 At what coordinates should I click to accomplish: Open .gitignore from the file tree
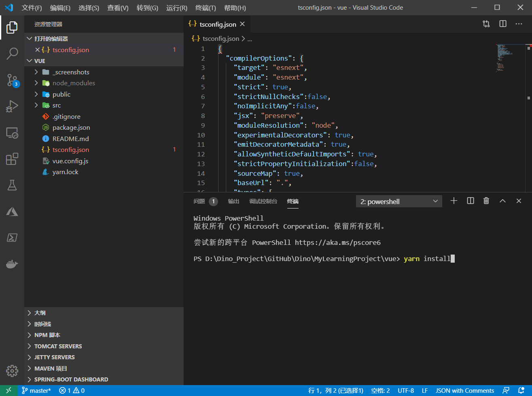[104, 116]
